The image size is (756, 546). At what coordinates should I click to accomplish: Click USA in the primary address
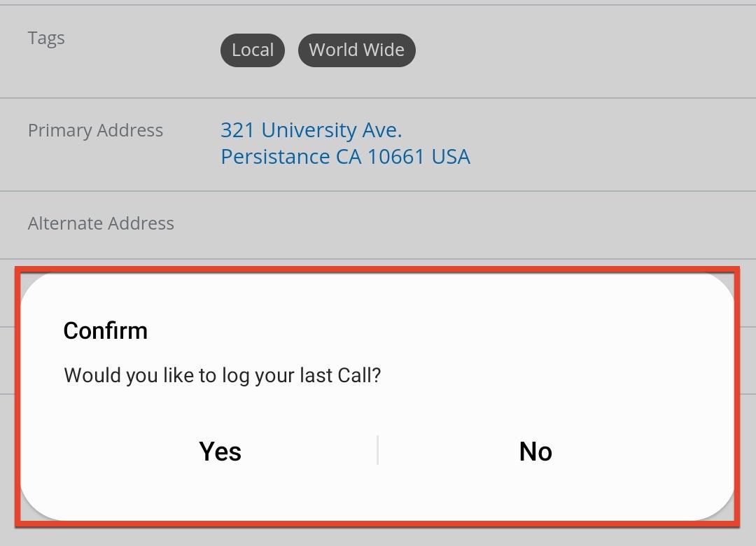(x=451, y=157)
